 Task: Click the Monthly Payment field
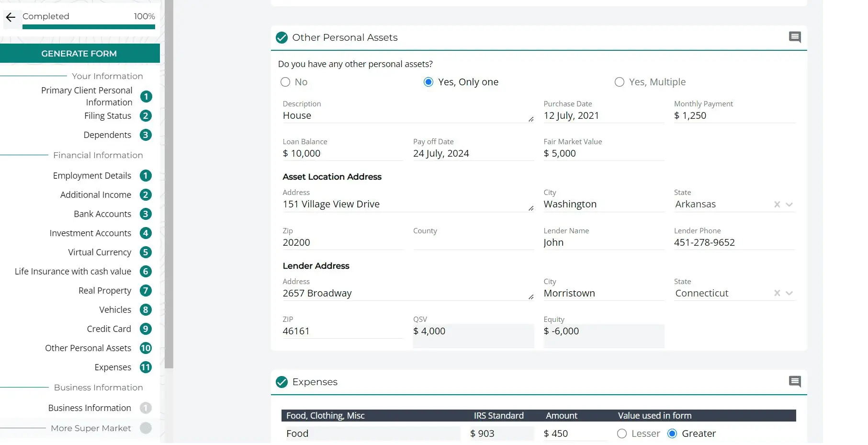[x=734, y=115]
